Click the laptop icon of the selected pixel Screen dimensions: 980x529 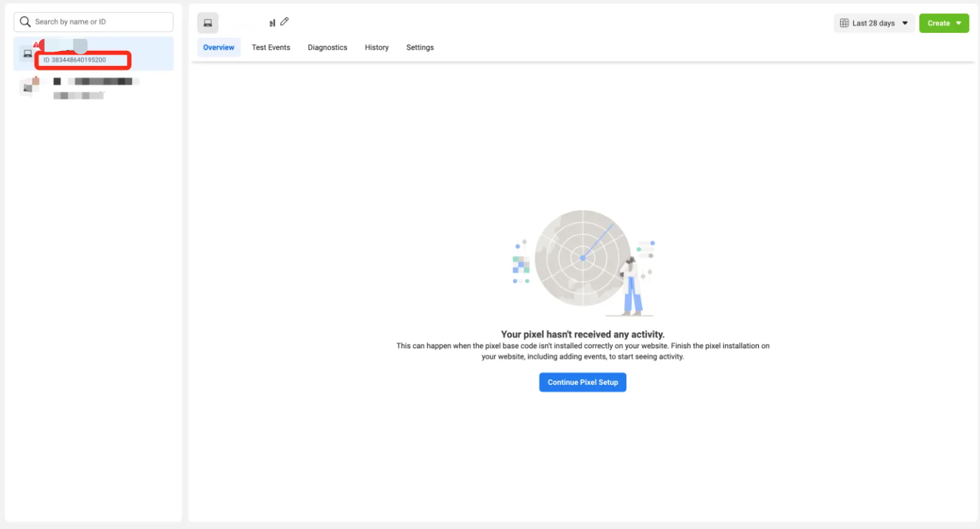click(28, 54)
